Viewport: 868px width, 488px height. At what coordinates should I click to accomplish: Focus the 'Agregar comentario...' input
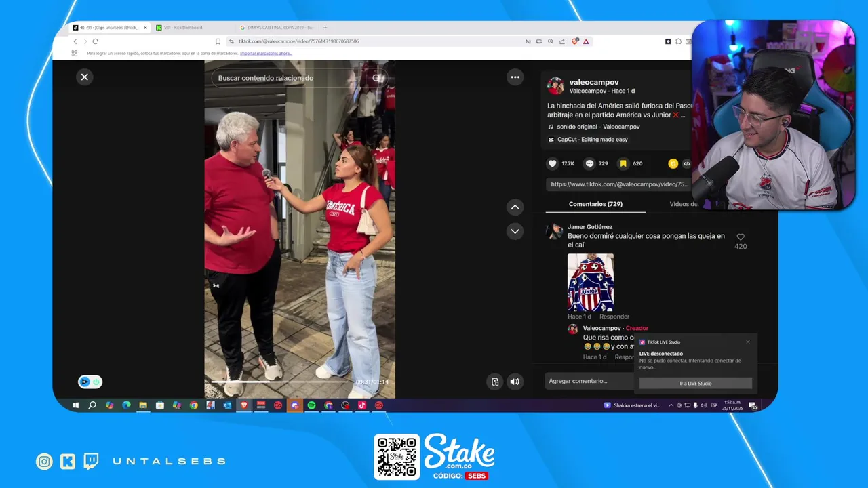[590, 381]
